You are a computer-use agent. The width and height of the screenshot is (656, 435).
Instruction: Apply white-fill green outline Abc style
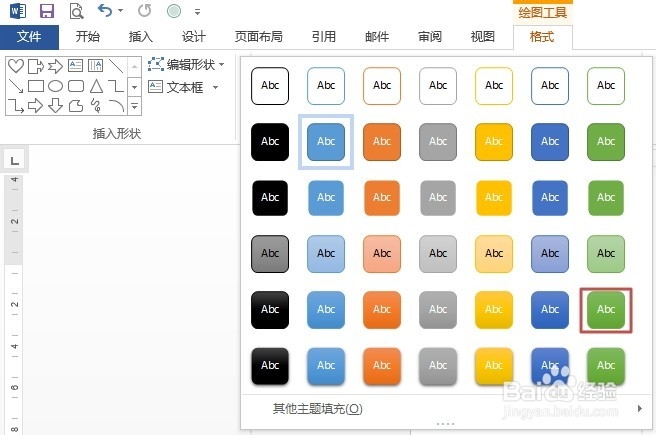(606, 86)
